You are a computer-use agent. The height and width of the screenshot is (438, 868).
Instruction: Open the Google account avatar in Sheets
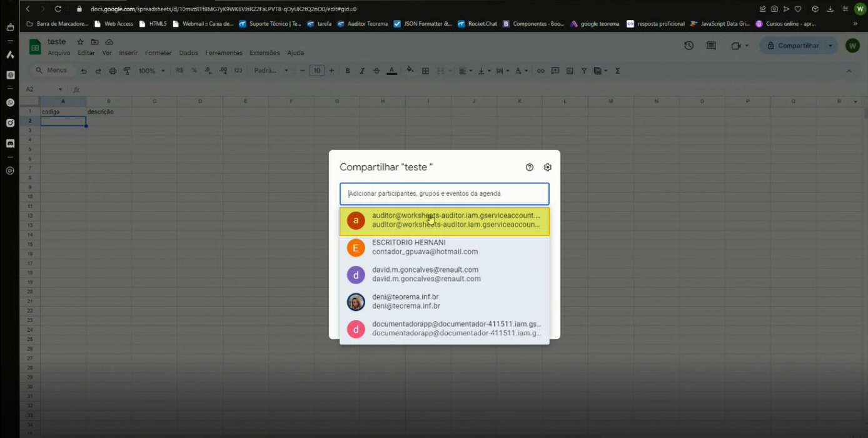click(x=852, y=46)
